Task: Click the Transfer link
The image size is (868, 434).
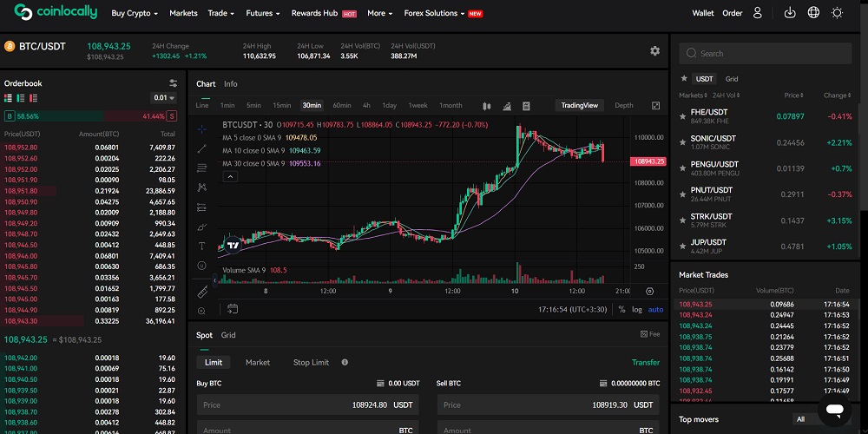Action: (645, 362)
